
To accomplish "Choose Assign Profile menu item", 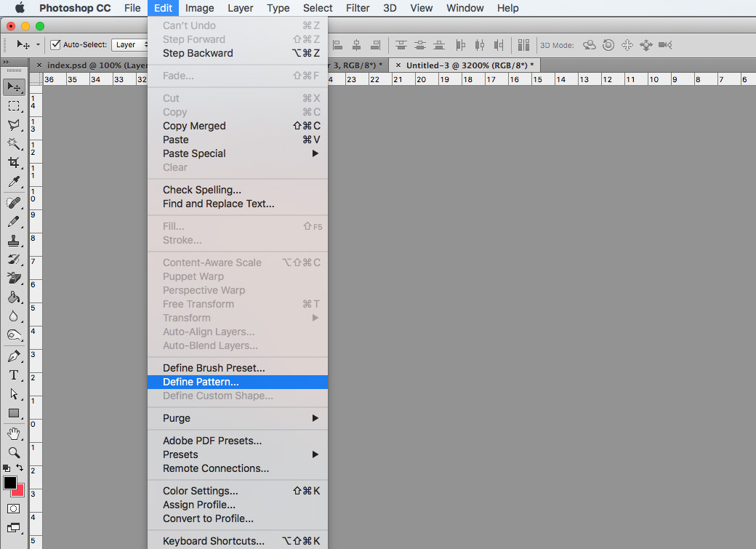I will click(x=238, y=505).
